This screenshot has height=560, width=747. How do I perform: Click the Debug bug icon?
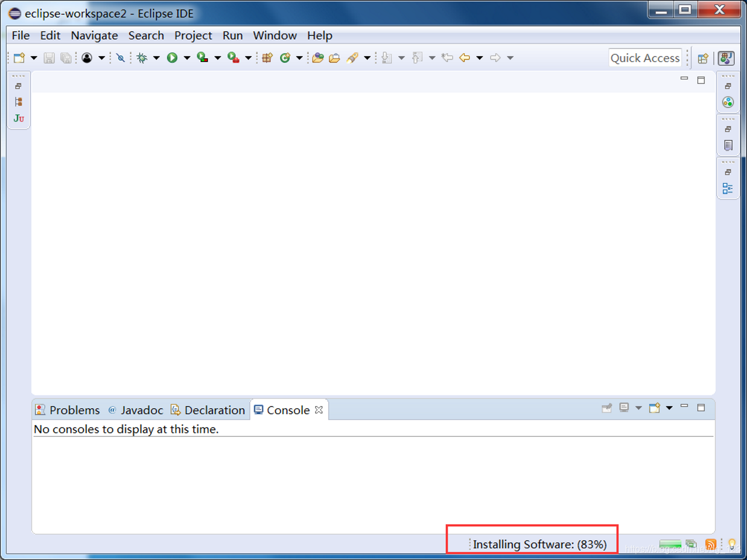(x=142, y=58)
